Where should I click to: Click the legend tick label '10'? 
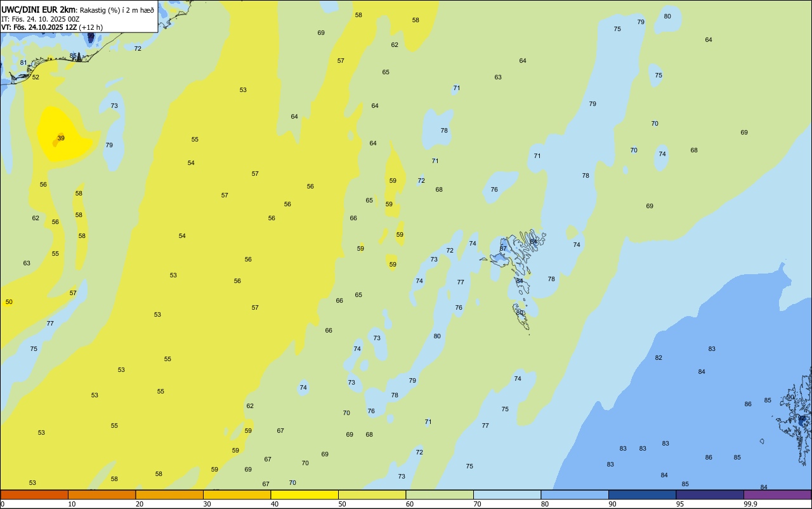[x=72, y=504]
